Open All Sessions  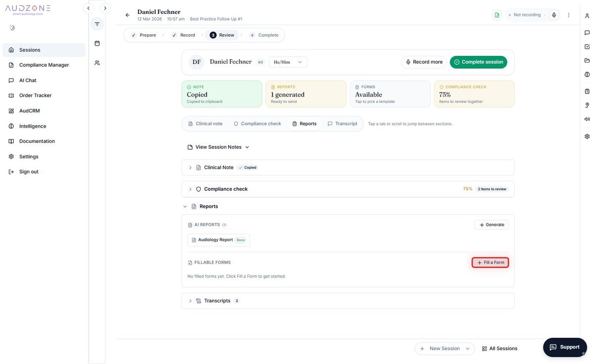tap(499, 349)
